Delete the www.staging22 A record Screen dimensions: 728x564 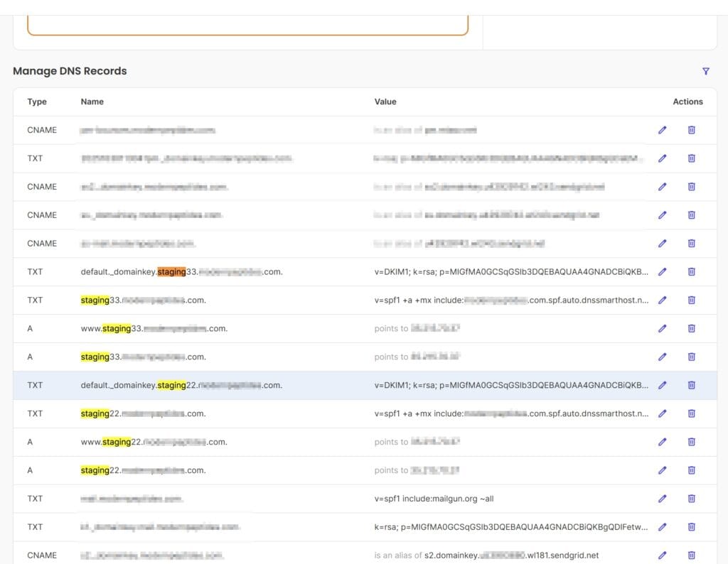coord(691,442)
